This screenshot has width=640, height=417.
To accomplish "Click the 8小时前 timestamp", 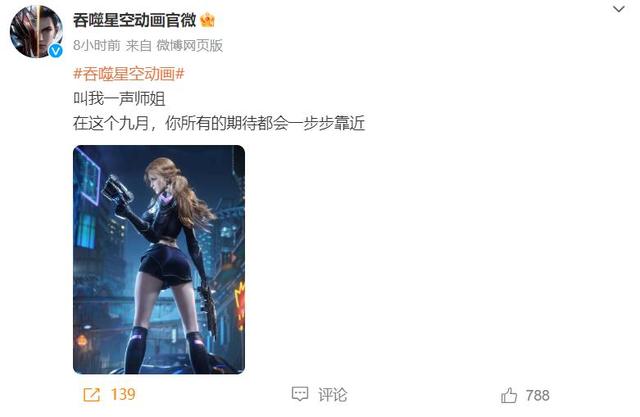I will coord(97,45).
